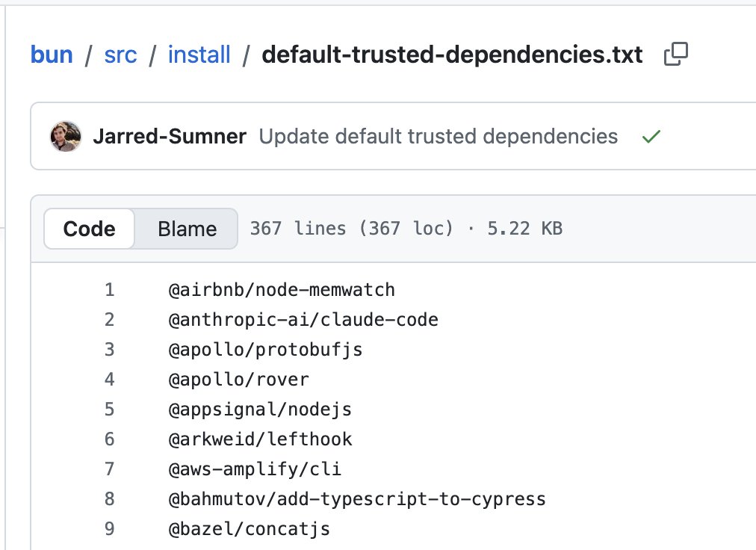Viewport: 756px width, 550px height.
Task: Select line number 1
Action: (x=110, y=289)
